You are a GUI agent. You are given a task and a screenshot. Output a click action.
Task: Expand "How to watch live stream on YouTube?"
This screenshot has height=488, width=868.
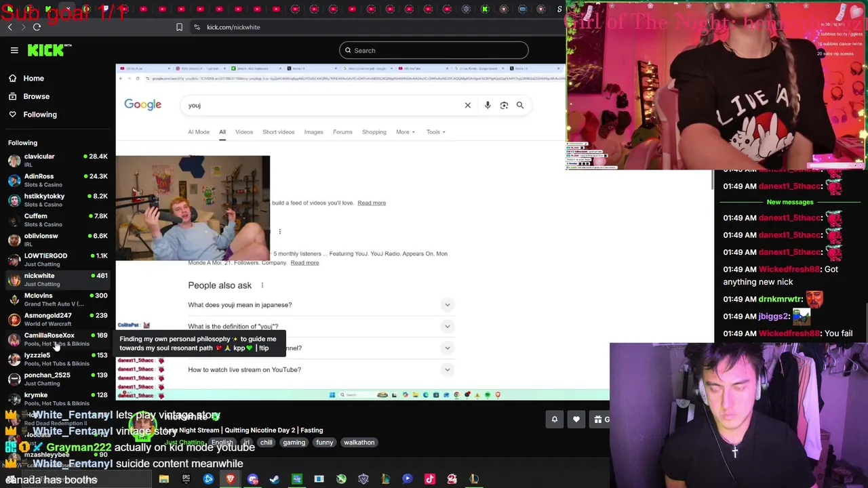447,370
